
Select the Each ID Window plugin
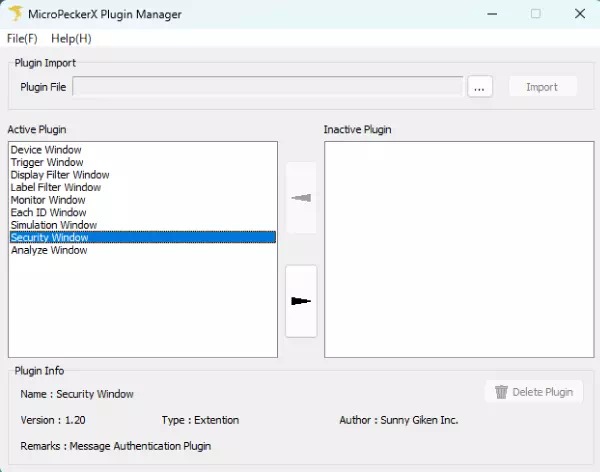48,212
